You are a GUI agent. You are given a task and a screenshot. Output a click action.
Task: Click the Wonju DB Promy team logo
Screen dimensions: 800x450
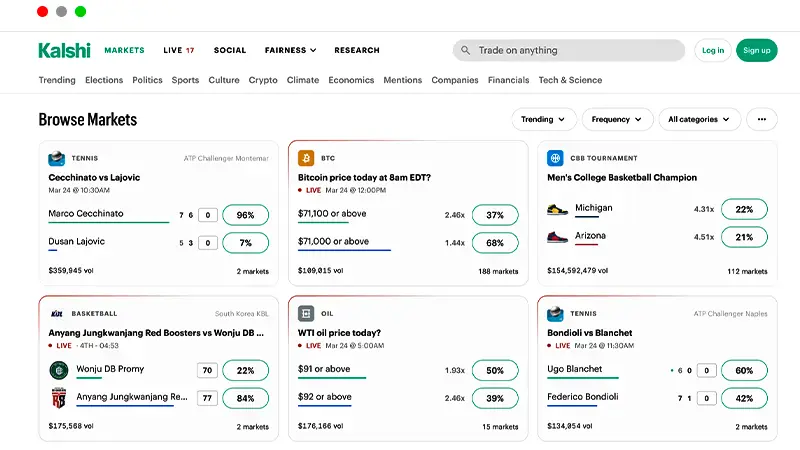59,370
